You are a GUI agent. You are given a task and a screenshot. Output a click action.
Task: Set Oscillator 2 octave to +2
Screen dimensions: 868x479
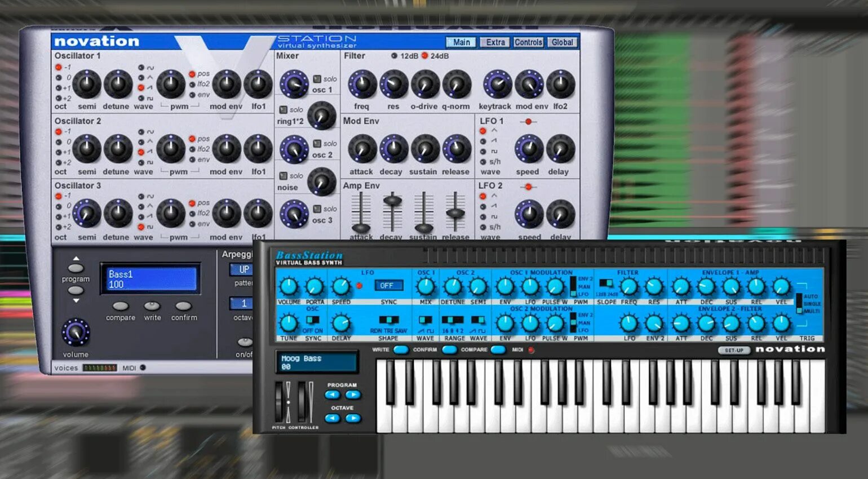59,162
